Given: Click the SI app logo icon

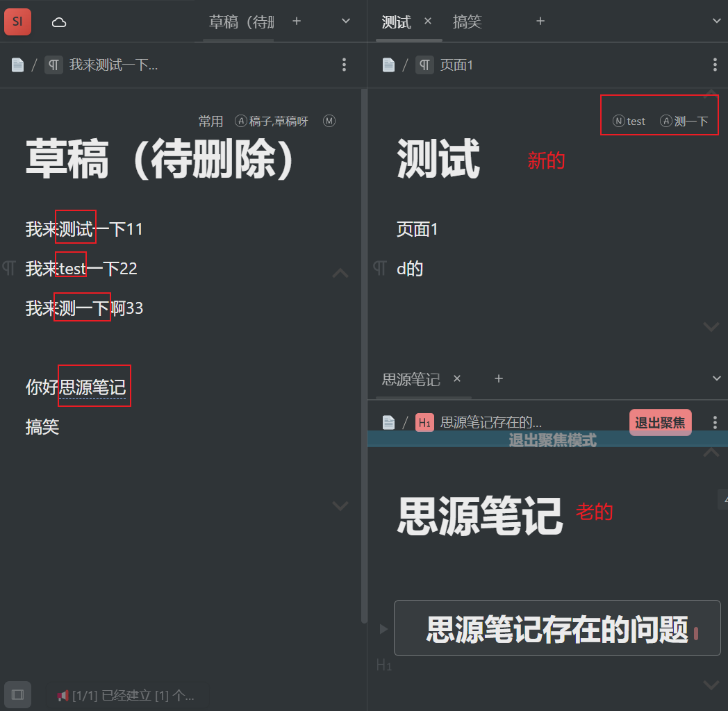Looking at the screenshot, I should (17, 22).
